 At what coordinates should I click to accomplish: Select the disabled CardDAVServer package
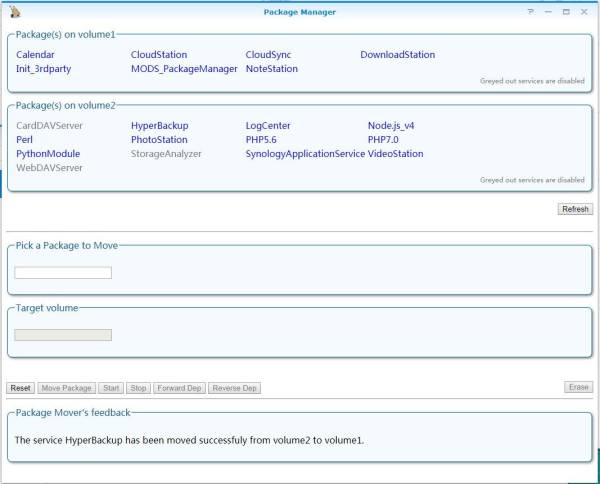[49, 125]
